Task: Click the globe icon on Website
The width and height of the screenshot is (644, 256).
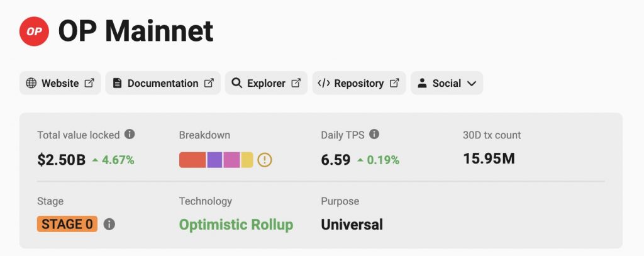Action: (x=31, y=83)
